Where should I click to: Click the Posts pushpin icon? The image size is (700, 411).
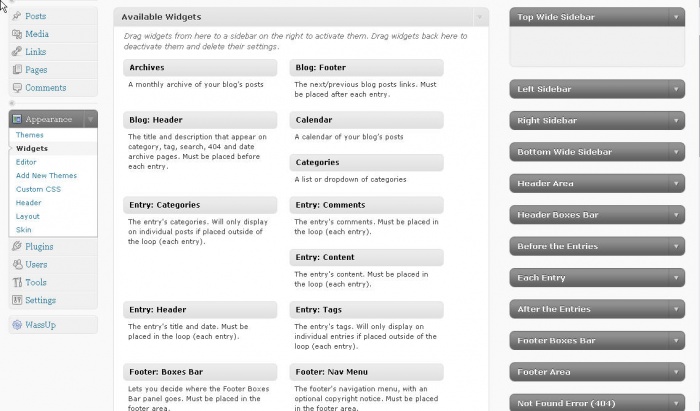point(17,16)
